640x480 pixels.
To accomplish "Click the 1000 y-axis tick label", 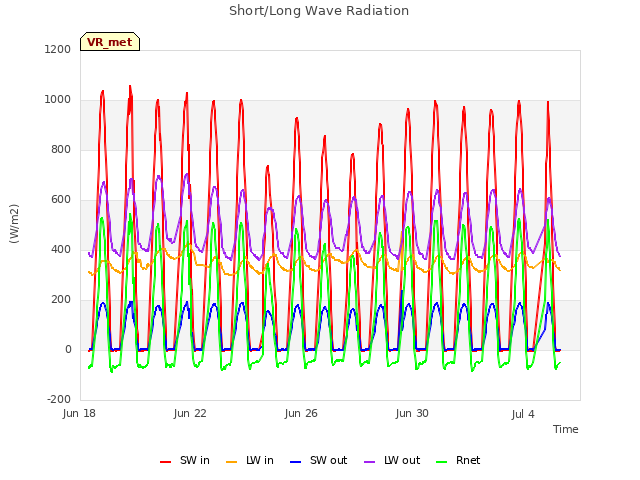I will click(x=58, y=100).
